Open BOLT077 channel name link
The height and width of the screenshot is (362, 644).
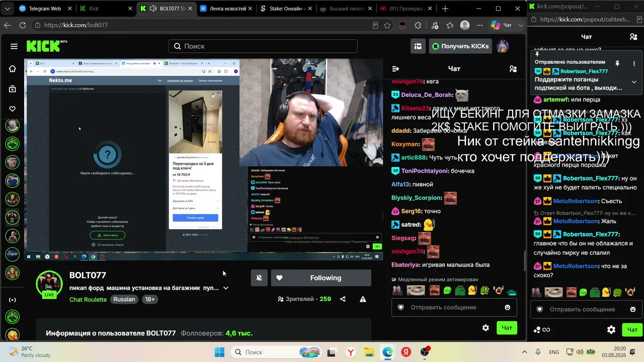(x=88, y=275)
